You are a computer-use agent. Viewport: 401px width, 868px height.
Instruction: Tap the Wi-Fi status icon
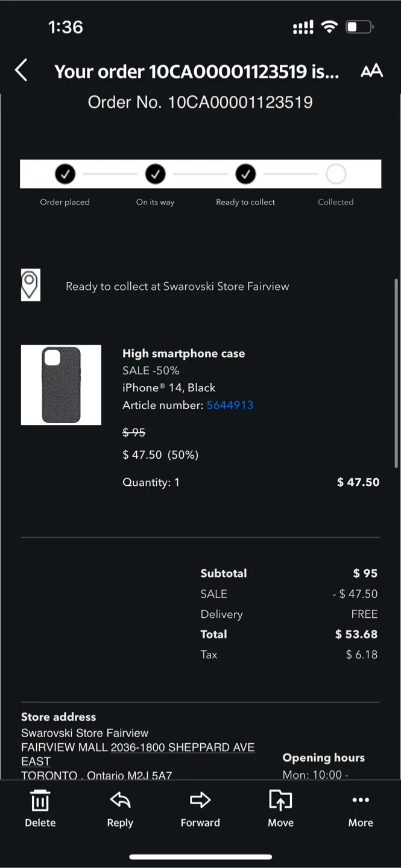pyautogui.click(x=329, y=26)
